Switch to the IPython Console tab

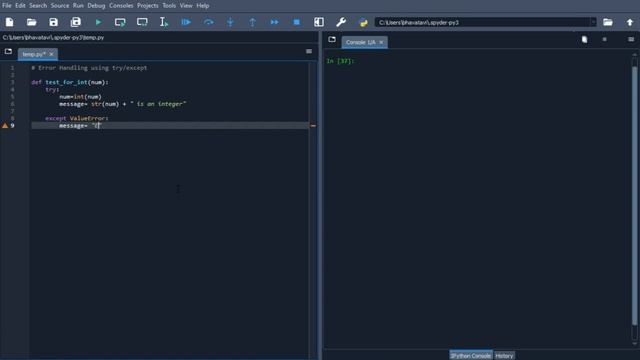pos(471,356)
